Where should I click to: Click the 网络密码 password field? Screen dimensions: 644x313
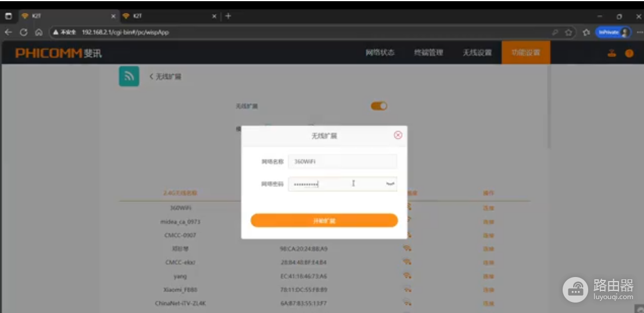pyautogui.click(x=342, y=184)
